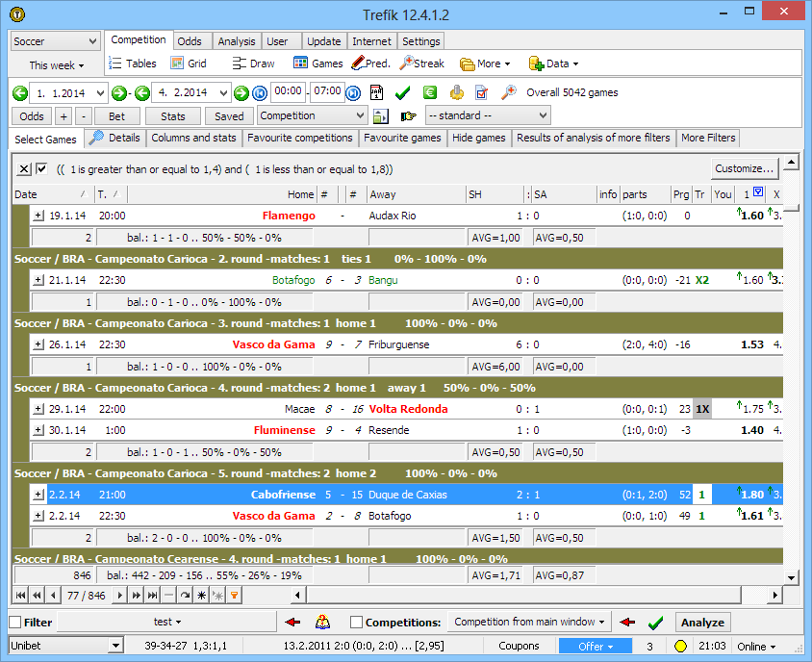Click the Coupons button in status bar
Viewport: 812px width, 662px height.
[519, 646]
